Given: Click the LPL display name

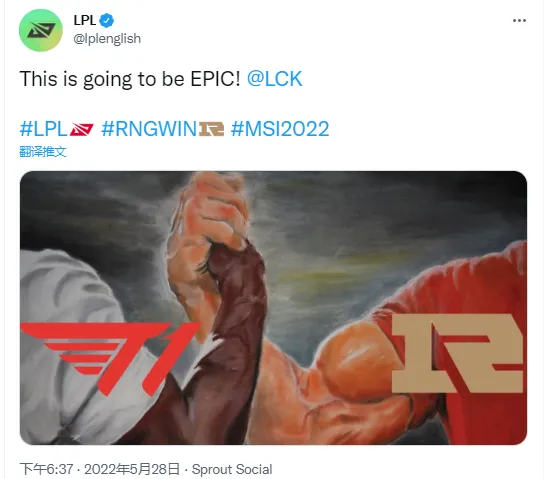Looking at the screenshot, I should [85, 20].
